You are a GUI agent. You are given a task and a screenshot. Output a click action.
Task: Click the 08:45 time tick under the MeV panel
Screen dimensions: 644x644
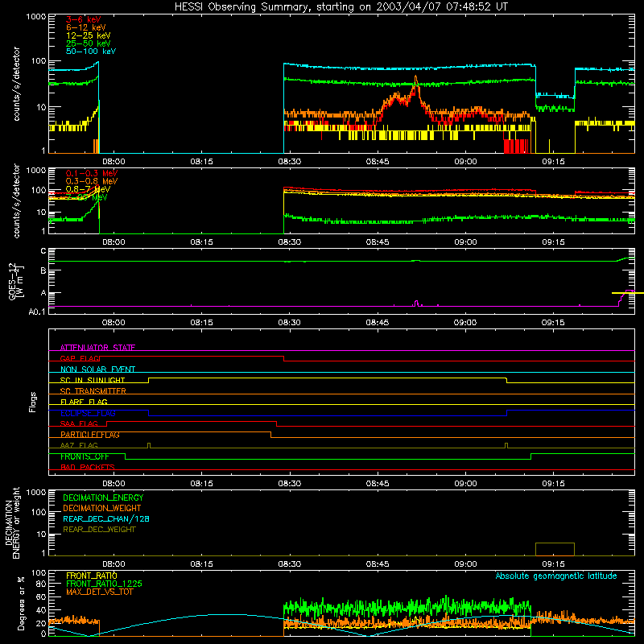378,242
